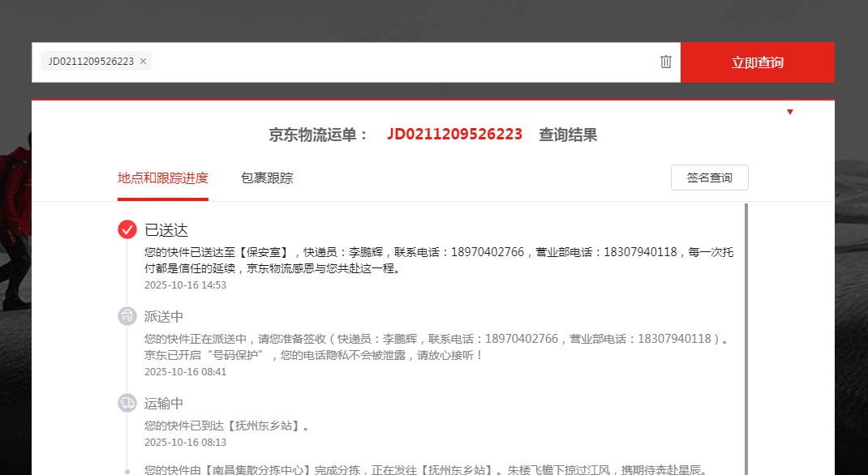Click the small grey dot marking the 南昌集散分拣中心 entry
Viewport: 868px width, 475px height.
click(127, 470)
